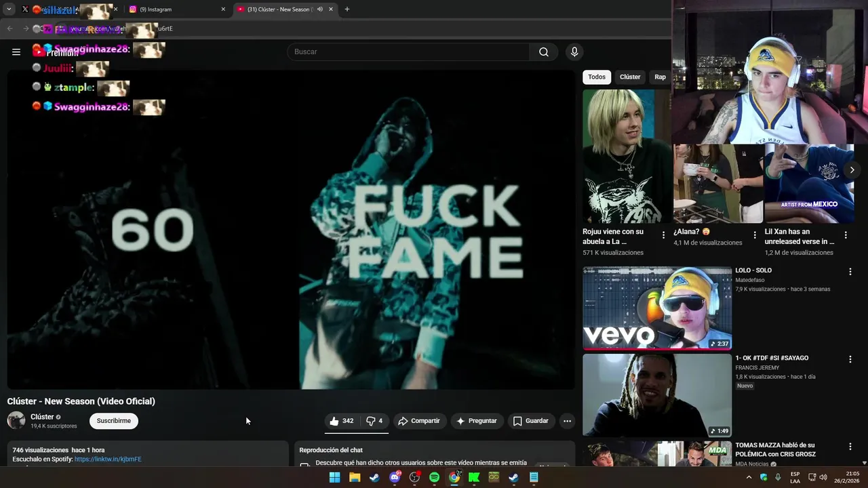The image size is (868, 488).
Task: Select the Rap filter chip
Action: [660, 77]
